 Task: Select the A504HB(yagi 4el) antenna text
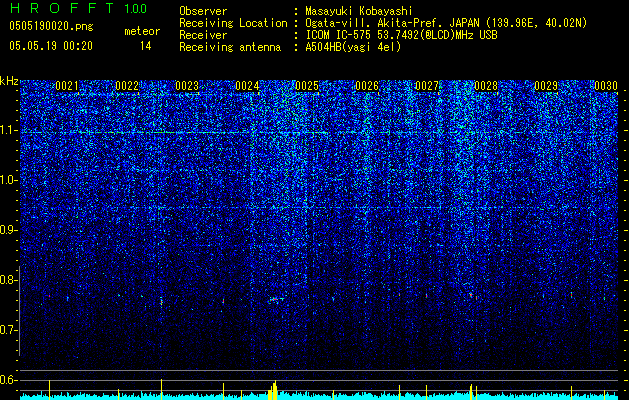click(x=353, y=47)
